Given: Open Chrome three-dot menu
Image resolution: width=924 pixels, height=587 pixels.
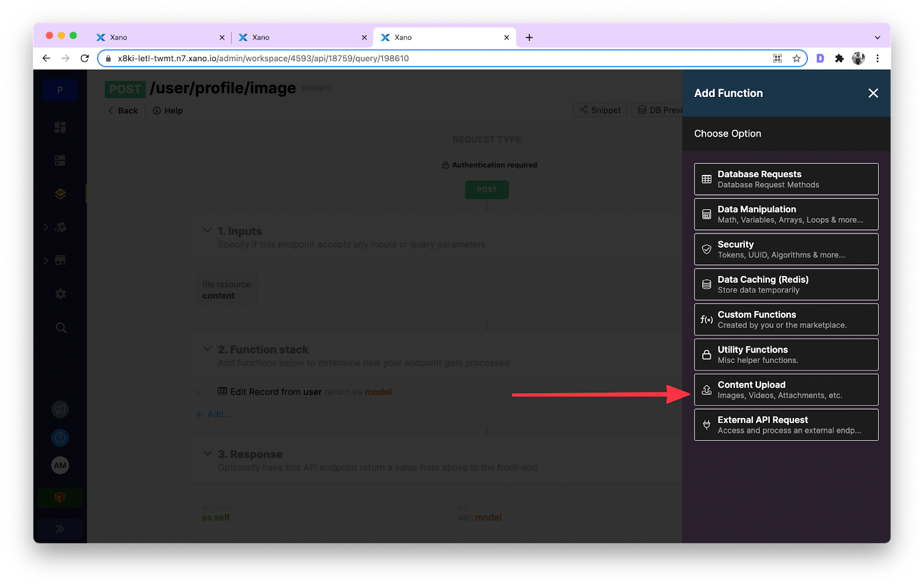Looking at the screenshot, I should (x=877, y=58).
